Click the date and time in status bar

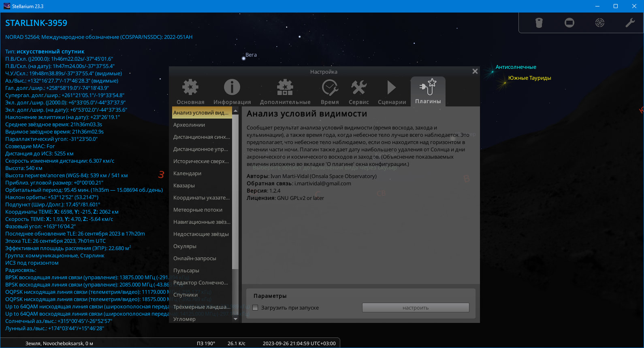click(x=299, y=343)
